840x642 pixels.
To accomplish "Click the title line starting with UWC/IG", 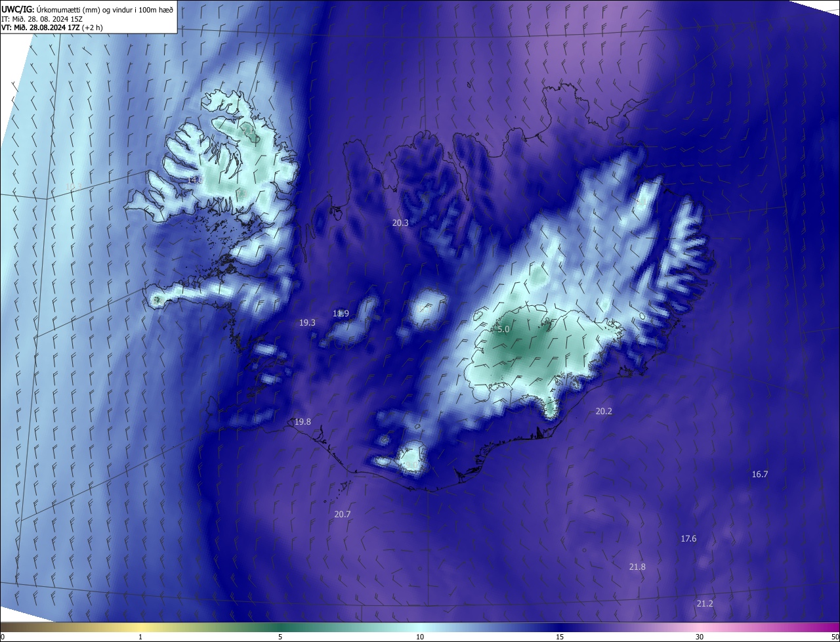I will click(87, 9).
